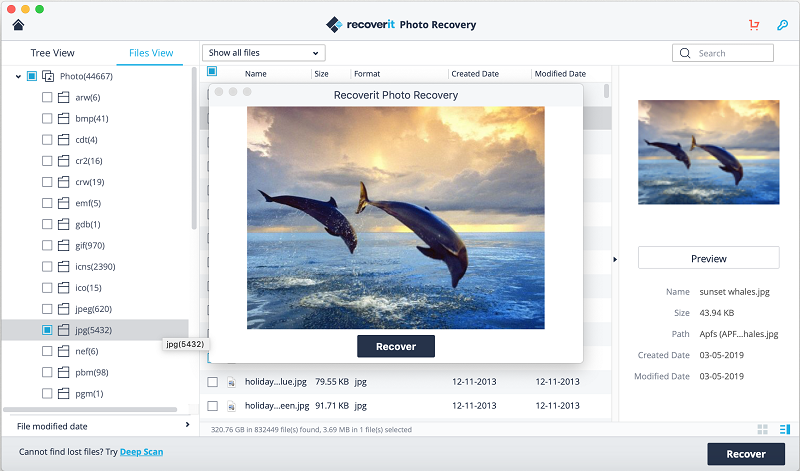
Task: Sort by Size column header
Action: (321, 74)
